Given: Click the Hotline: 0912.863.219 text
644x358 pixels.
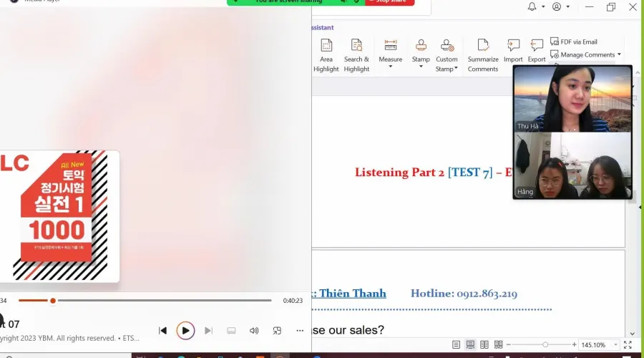Looking at the screenshot, I should pyautogui.click(x=464, y=294).
